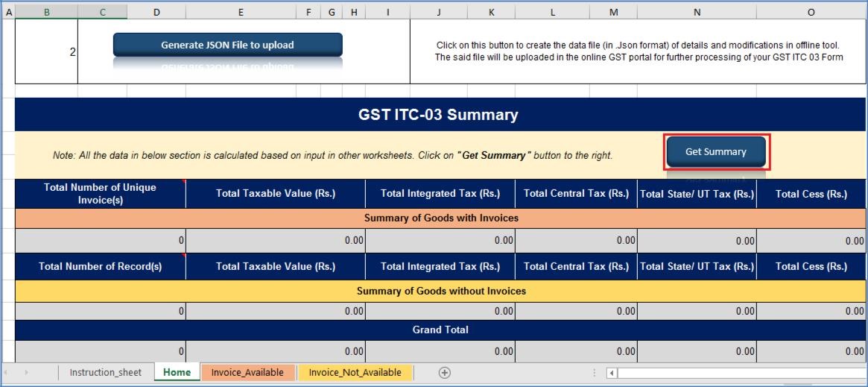Viewport: 868px width, 387px height.
Task: Click integrated tax cell under Goods with Invoices
Action: (440, 241)
